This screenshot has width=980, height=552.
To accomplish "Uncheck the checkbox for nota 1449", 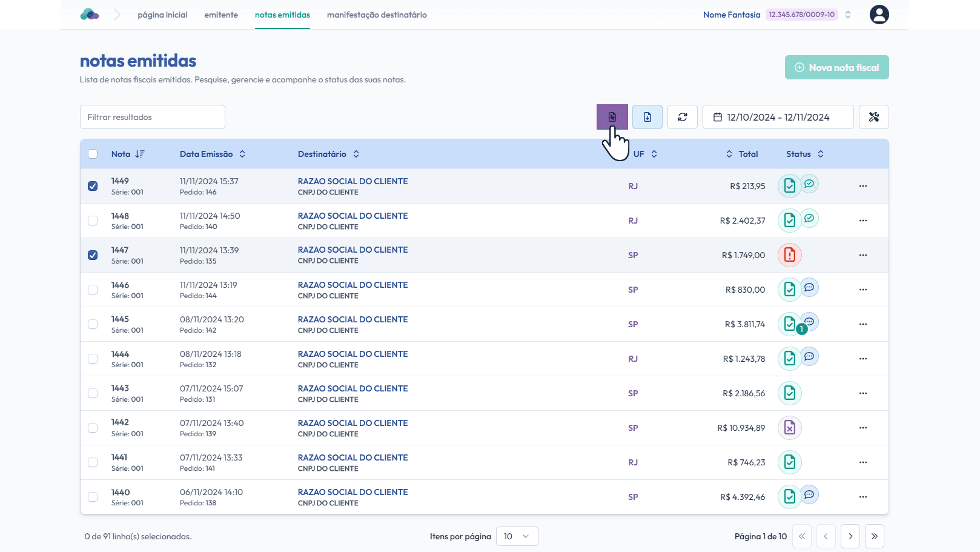I will (93, 186).
